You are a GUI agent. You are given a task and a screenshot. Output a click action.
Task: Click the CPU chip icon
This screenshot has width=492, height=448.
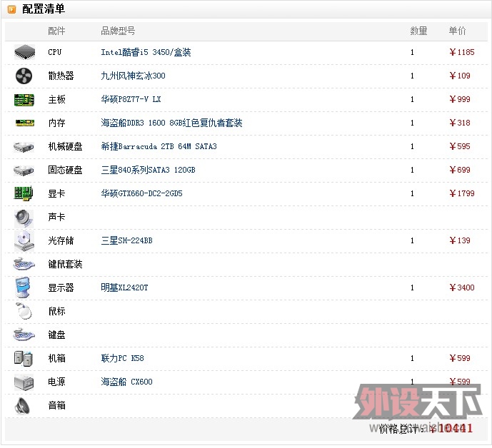(24, 52)
